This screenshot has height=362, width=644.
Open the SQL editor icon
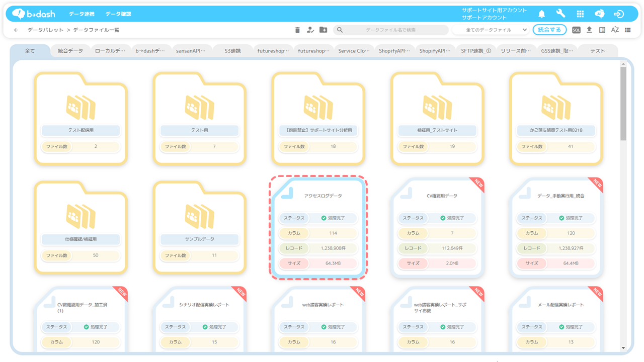point(576,30)
